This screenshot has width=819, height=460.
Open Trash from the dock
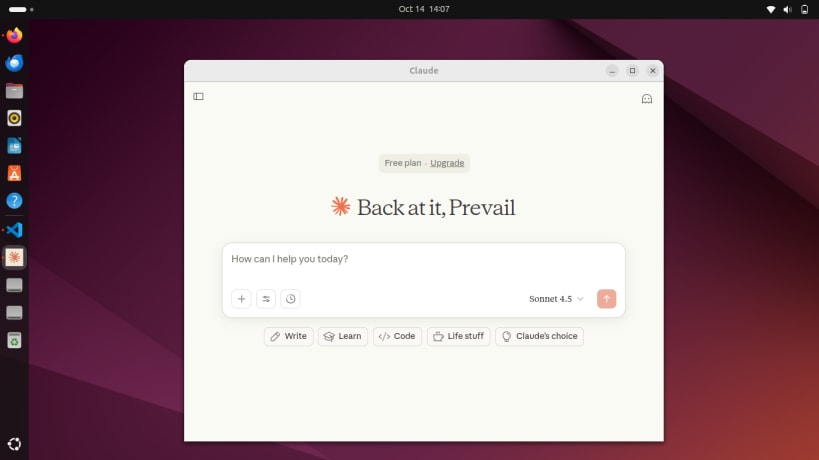[15, 340]
